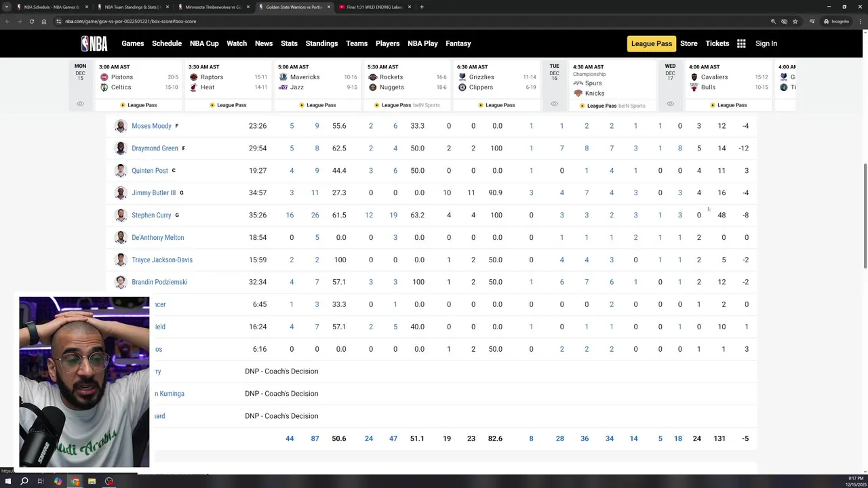Click Draymond Green's headshot thumbnail
The image size is (868, 488).
point(121,148)
